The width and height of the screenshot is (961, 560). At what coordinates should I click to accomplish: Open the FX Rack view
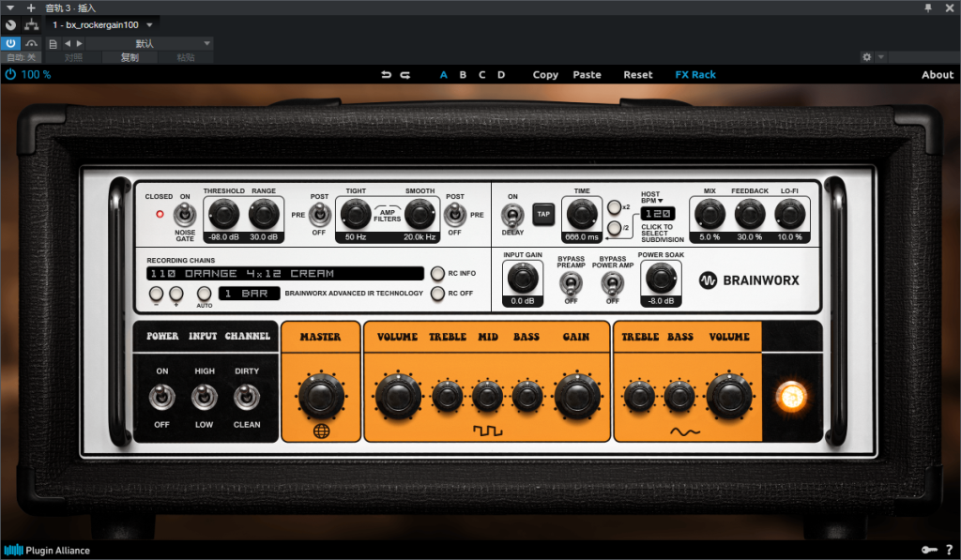(695, 75)
